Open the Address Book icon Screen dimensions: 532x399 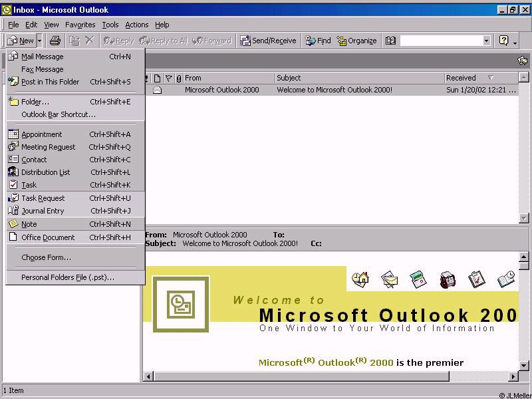(x=390, y=41)
